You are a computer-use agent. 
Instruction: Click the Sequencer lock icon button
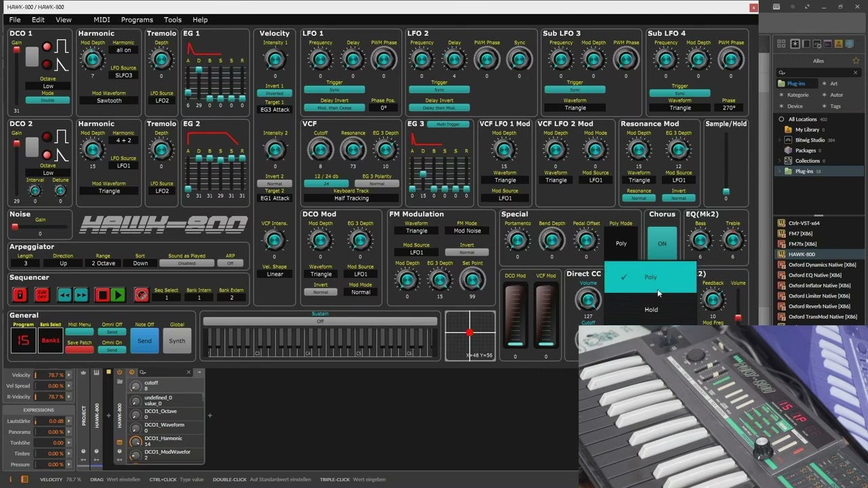click(x=20, y=295)
